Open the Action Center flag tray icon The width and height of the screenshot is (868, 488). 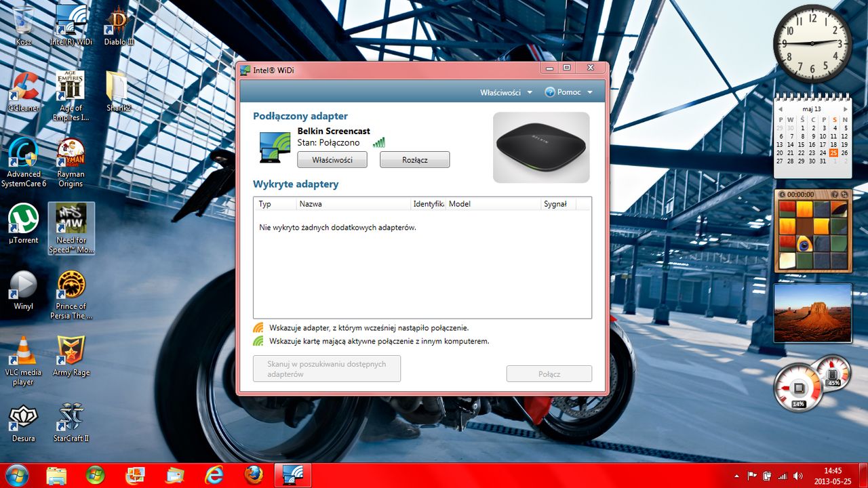point(752,476)
